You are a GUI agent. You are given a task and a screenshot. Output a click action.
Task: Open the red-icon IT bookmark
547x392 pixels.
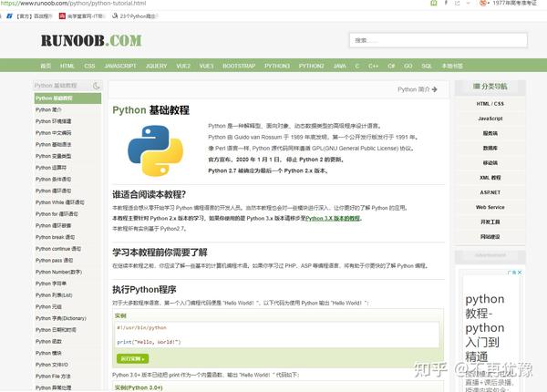coord(82,16)
